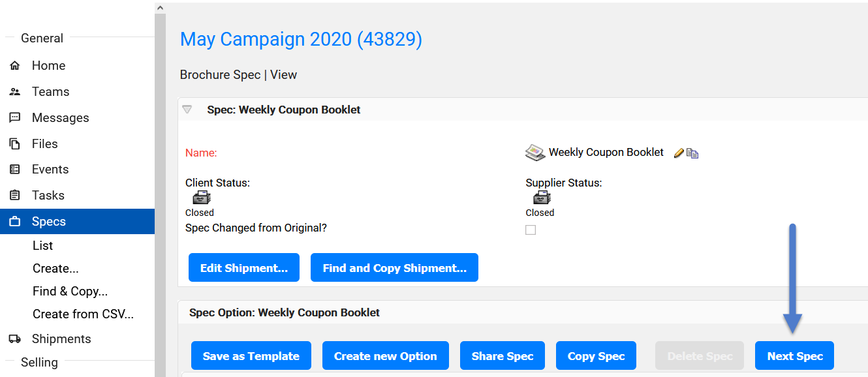
Task: Click the Next Spec button
Action: coord(795,356)
